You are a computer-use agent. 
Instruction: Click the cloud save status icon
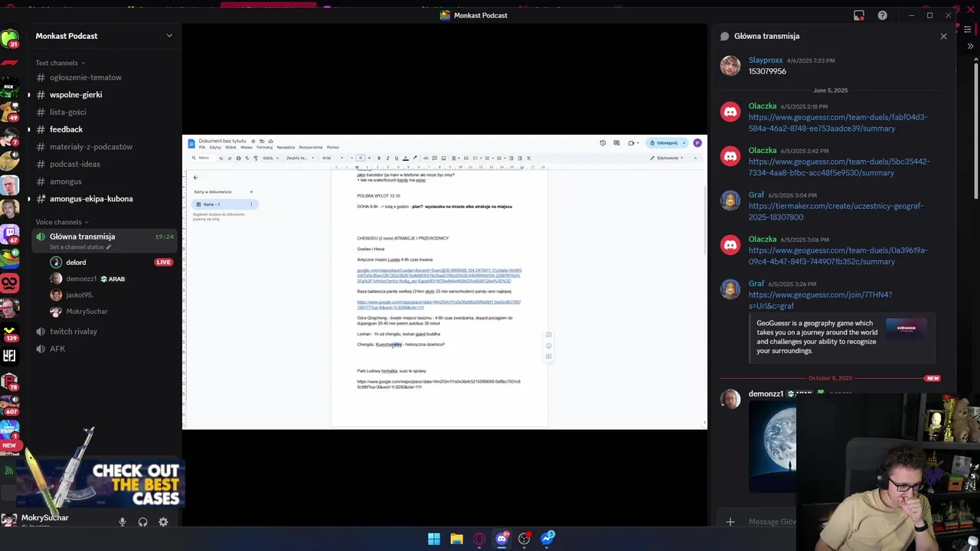271,141
